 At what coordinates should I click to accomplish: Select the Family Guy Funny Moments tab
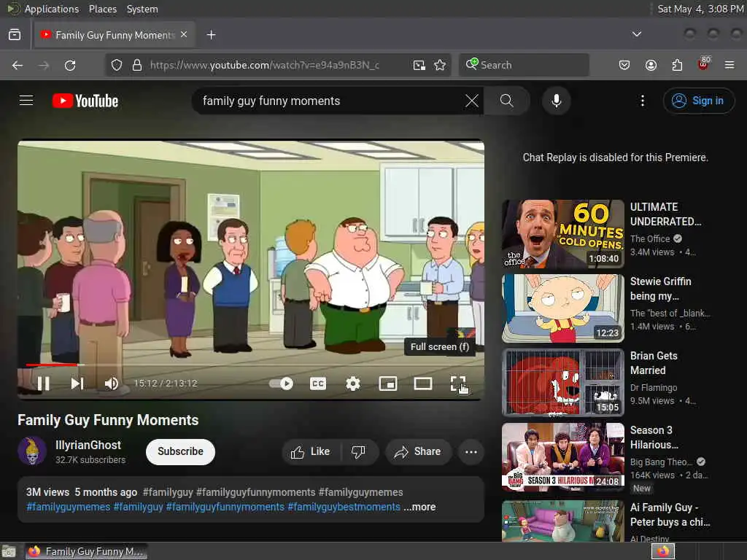115,35
